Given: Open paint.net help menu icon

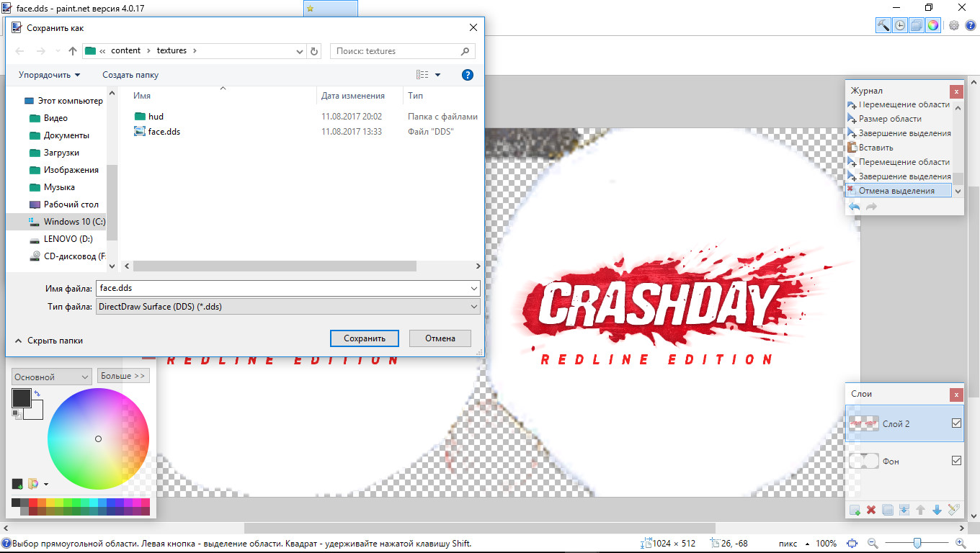Looking at the screenshot, I should tap(970, 25).
